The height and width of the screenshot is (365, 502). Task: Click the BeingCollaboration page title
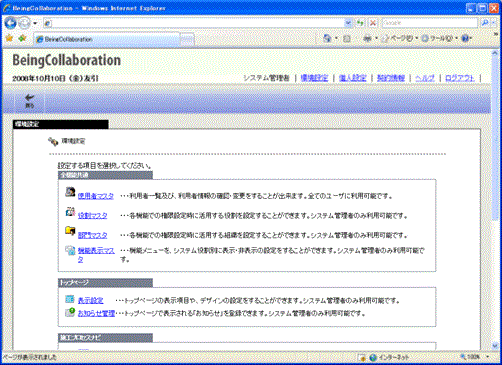(x=67, y=60)
